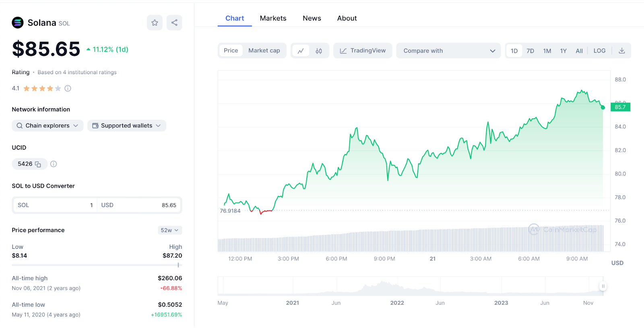The height and width of the screenshot is (328, 644).
Task: Select the All time range
Action: coord(579,51)
